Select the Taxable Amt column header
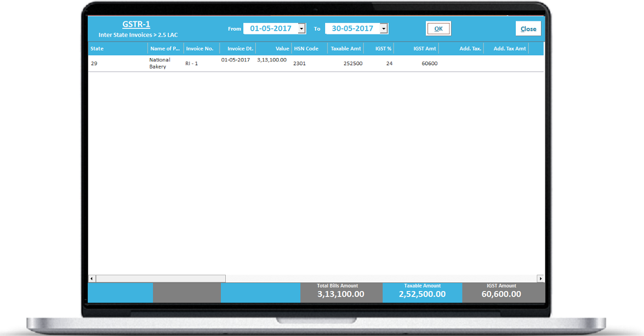The width and height of the screenshot is (644, 336). (346, 48)
